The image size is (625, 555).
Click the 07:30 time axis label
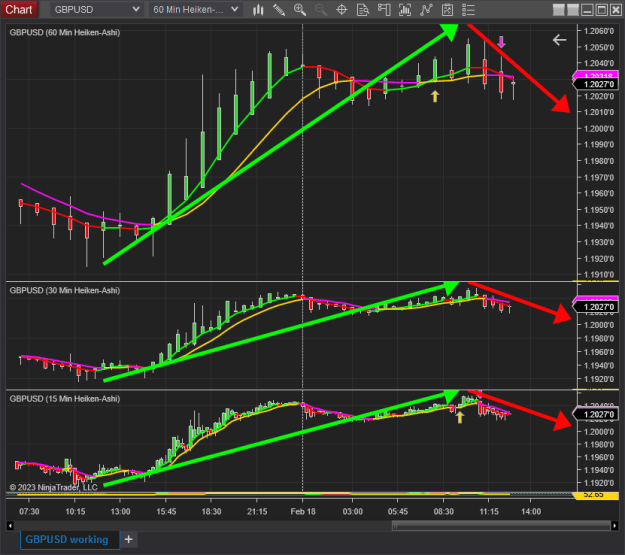click(x=29, y=512)
